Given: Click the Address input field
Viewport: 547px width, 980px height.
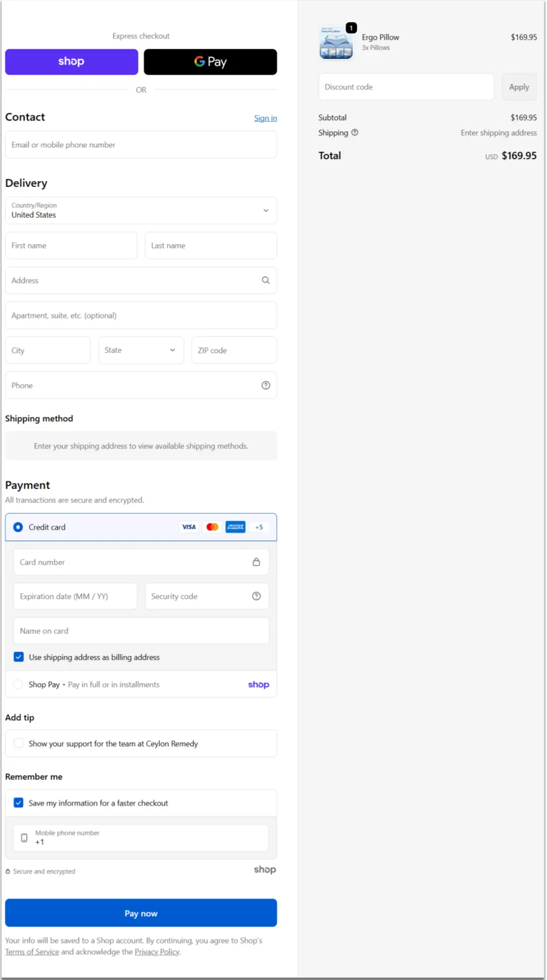Looking at the screenshot, I should pos(141,280).
